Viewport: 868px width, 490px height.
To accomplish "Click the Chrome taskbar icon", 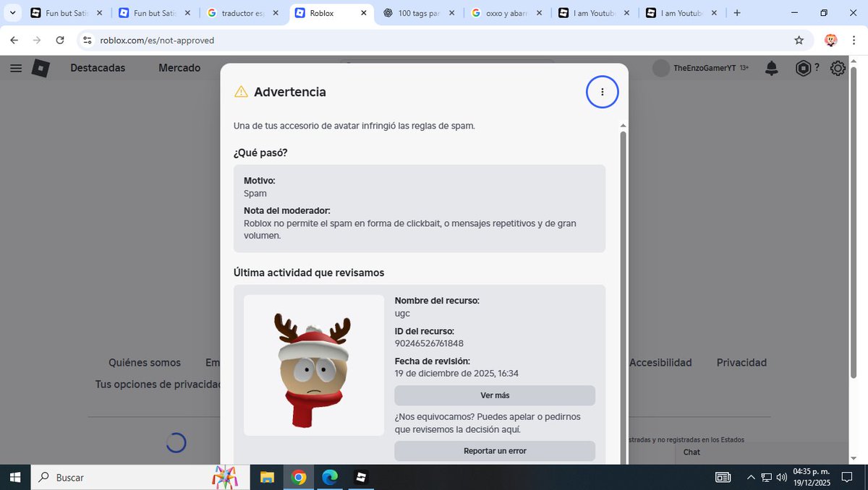I will [x=299, y=477].
